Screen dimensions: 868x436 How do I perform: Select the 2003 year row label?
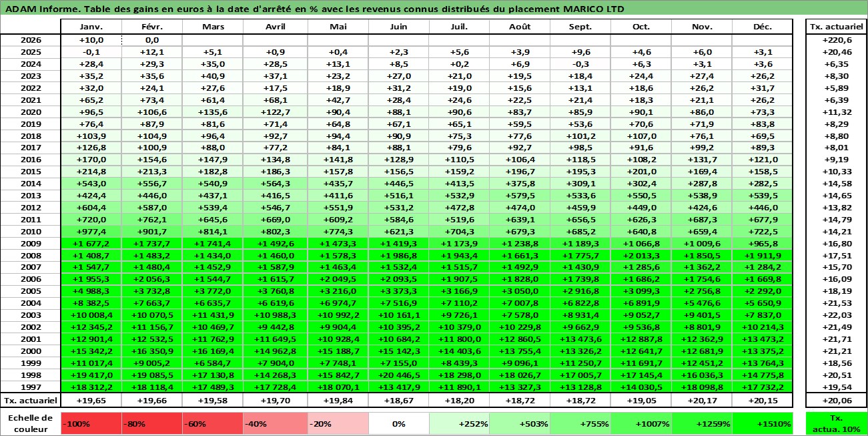[31, 316]
